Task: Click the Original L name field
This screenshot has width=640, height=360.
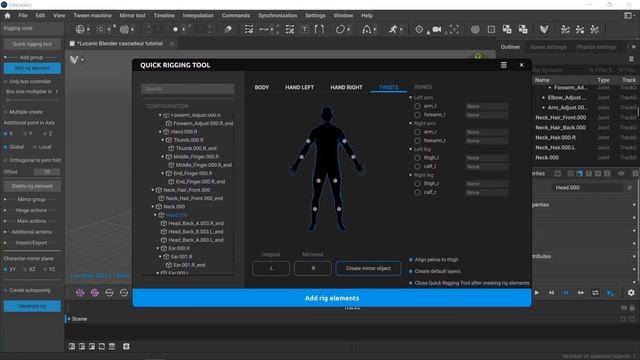Action: 271,269
